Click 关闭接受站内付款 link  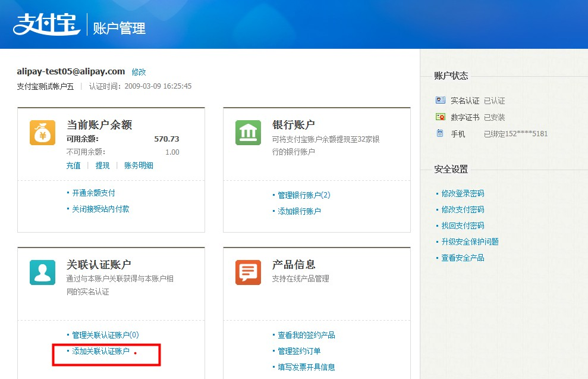pos(100,209)
